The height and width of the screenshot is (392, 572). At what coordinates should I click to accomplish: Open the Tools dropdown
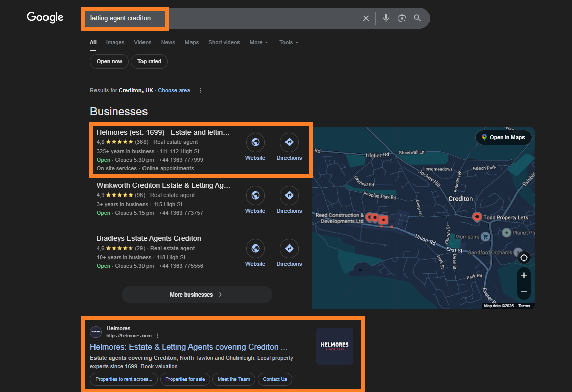pos(289,42)
